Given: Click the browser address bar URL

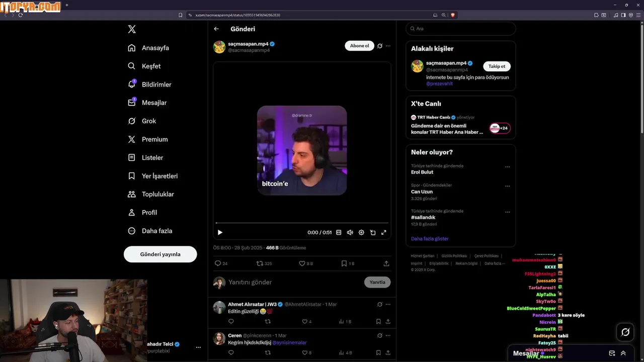Looking at the screenshot, I should point(237,15).
